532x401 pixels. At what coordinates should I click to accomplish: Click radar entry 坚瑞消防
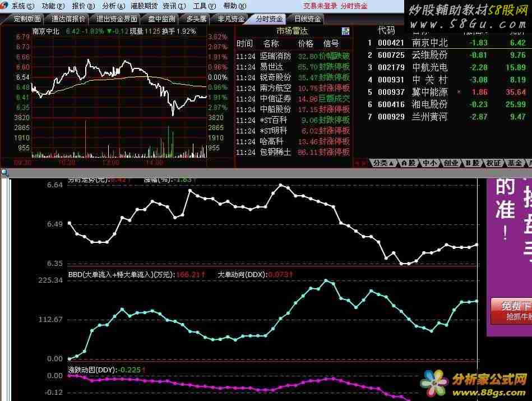tap(293, 56)
